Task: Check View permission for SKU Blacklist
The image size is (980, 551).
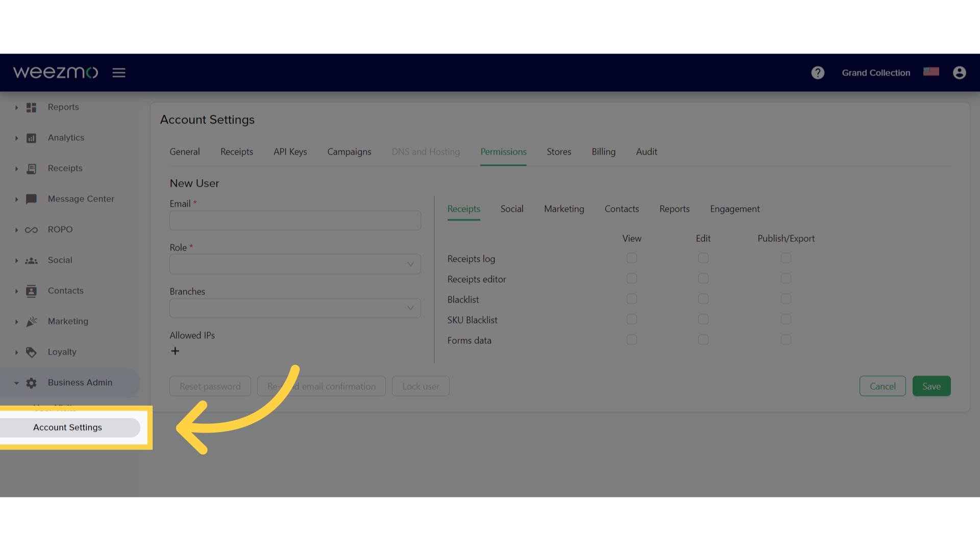Action: pos(632,319)
